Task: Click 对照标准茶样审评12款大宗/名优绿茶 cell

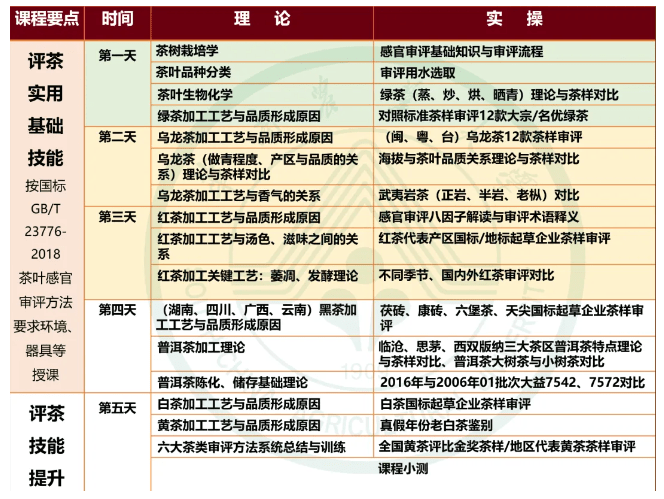Action: click(x=514, y=115)
